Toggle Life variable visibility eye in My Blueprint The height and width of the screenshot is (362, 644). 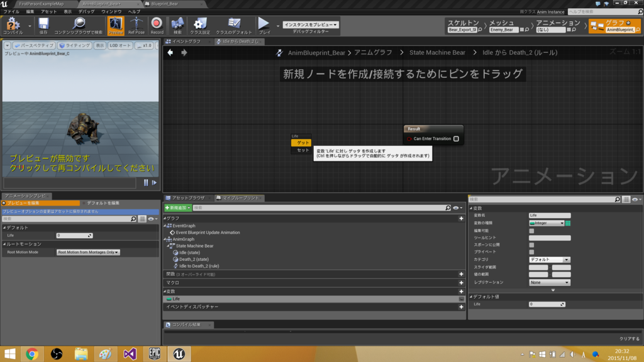pos(462,299)
